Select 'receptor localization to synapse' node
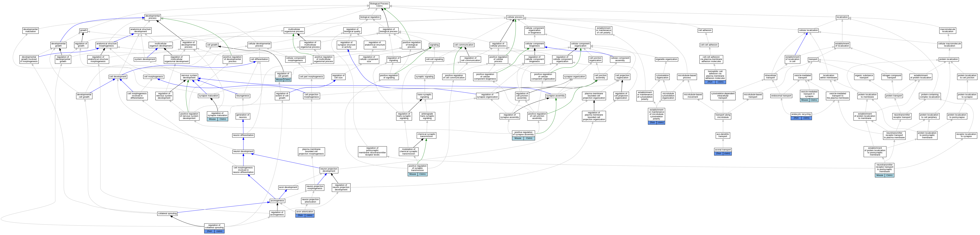This screenshot has width=980, height=235. pyautogui.click(x=966, y=135)
